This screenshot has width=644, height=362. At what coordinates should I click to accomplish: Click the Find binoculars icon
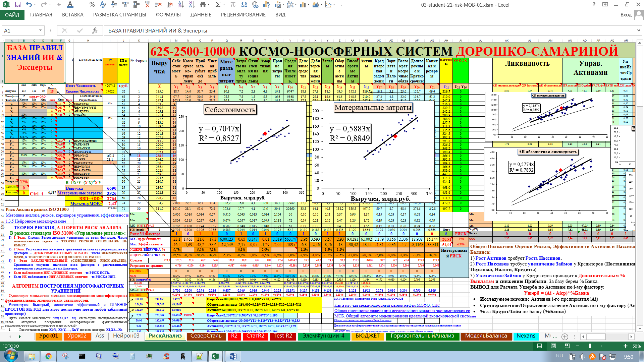tap(203, 5)
